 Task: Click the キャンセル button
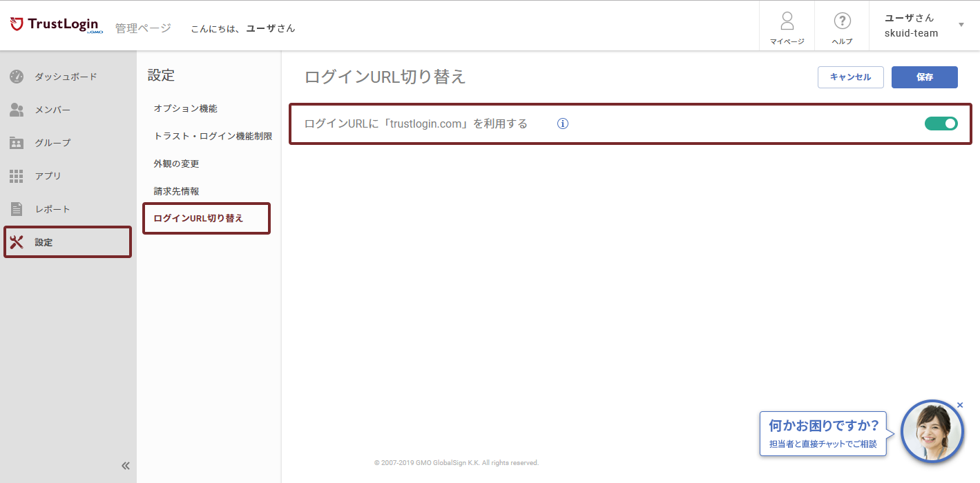pyautogui.click(x=850, y=77)
